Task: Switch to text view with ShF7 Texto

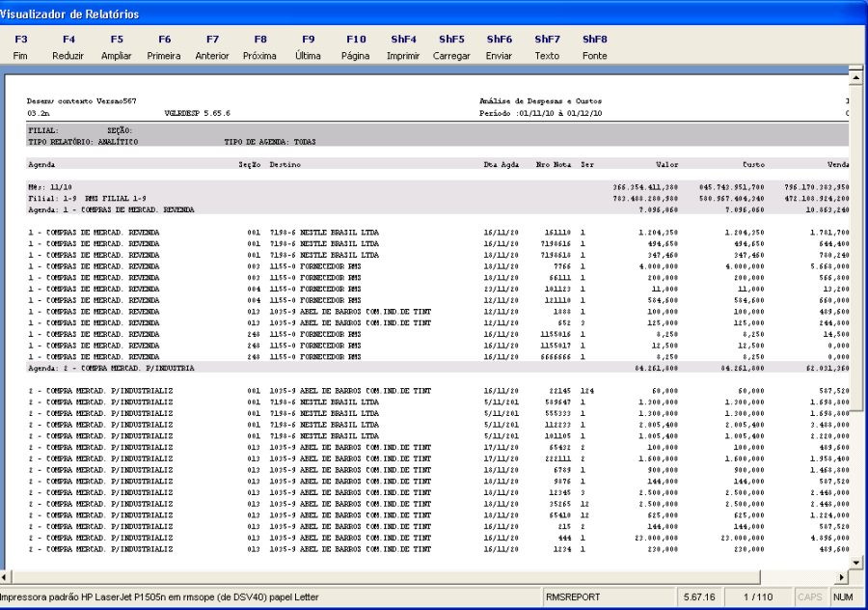Action: coord(547,47)
